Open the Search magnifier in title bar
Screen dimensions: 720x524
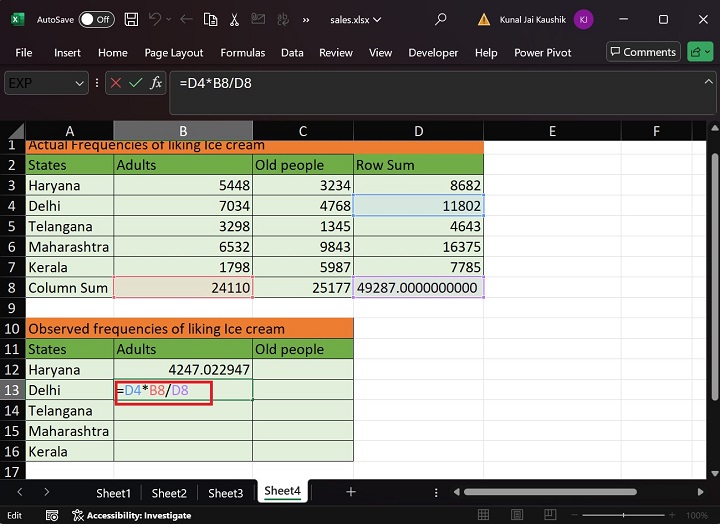click(x=441, y=19)
